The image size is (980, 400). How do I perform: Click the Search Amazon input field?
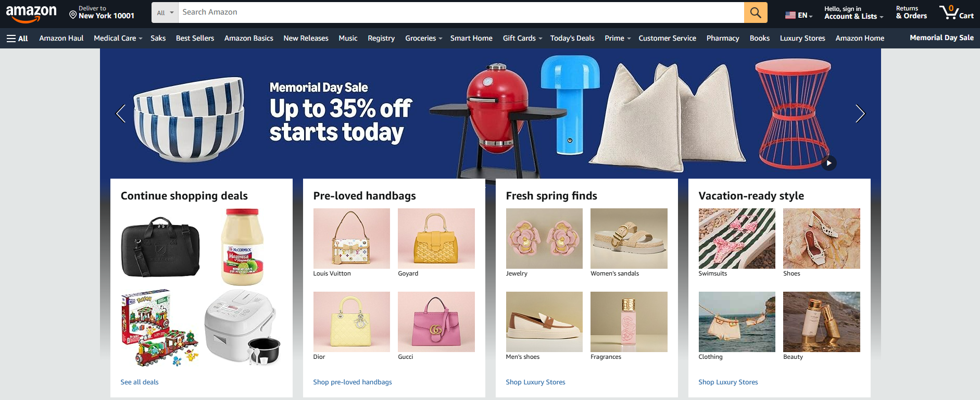(x=461, y=12)
